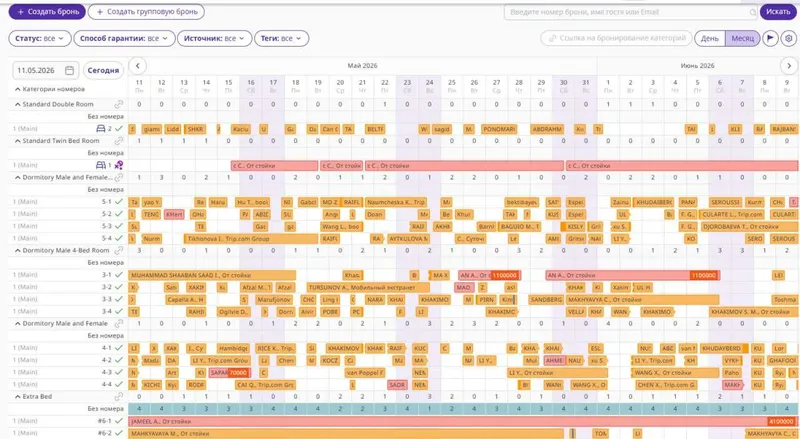Open SANDBERG booking in room 3-3
Viewport: 800px width, 439px height.
pos(546,300)
